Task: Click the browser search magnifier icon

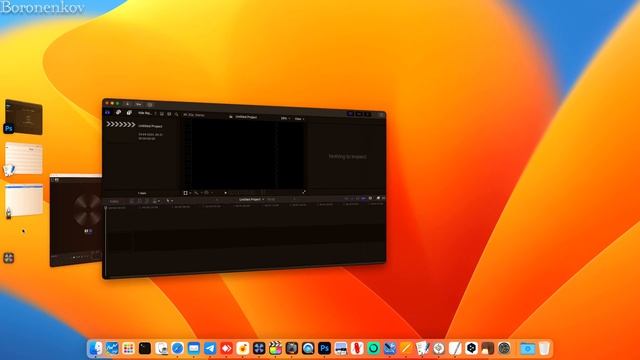Action: 176,114
